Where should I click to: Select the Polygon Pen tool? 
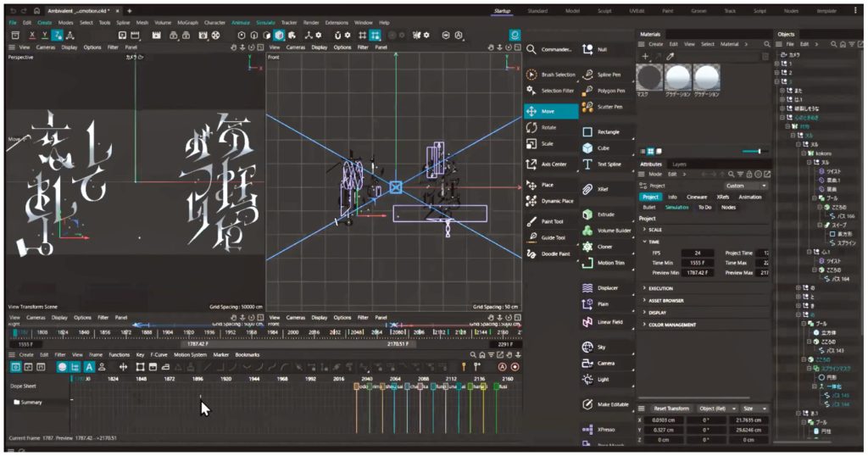point(607,90)
